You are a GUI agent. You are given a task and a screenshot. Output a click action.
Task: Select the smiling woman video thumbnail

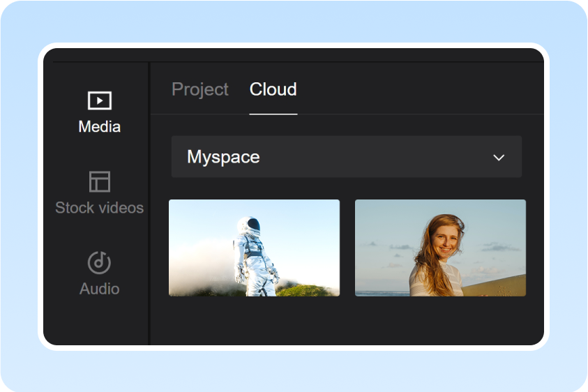click(440, 248)
